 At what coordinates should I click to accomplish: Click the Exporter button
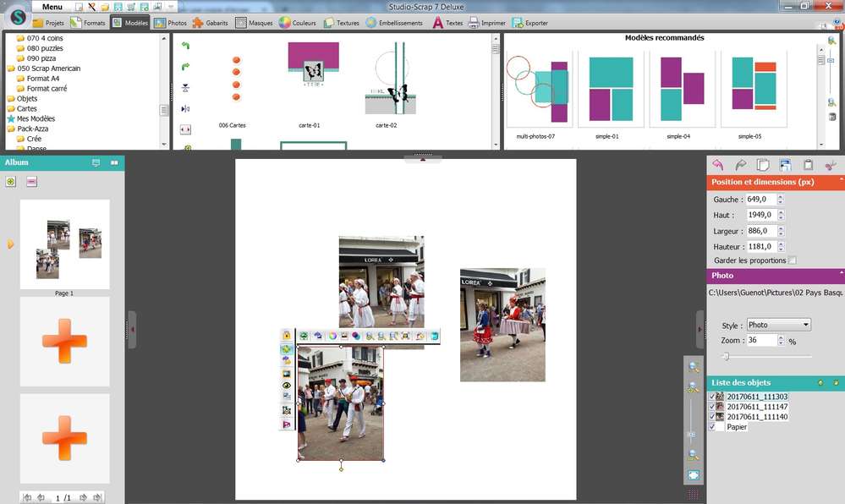(x=529, y=23)
